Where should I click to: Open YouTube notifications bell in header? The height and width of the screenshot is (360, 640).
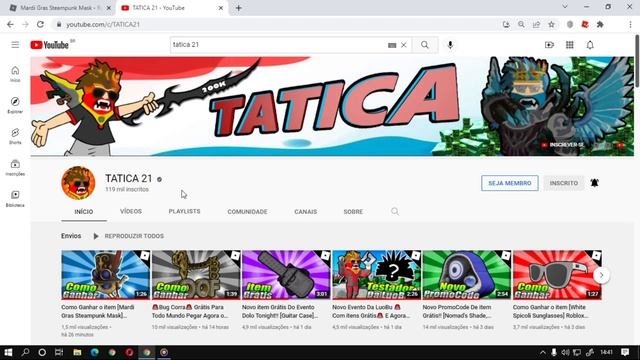point(590,45)
